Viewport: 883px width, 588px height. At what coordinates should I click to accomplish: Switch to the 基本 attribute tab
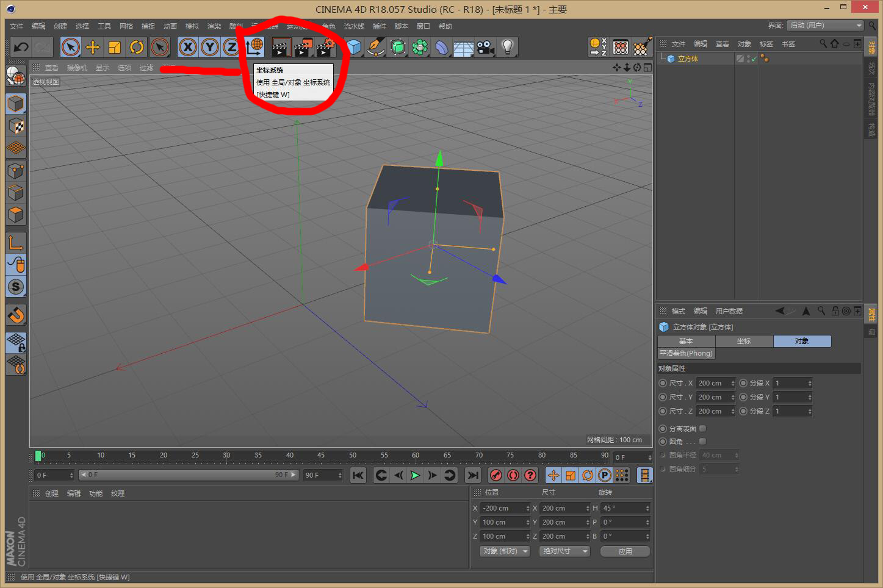(687, 341)
